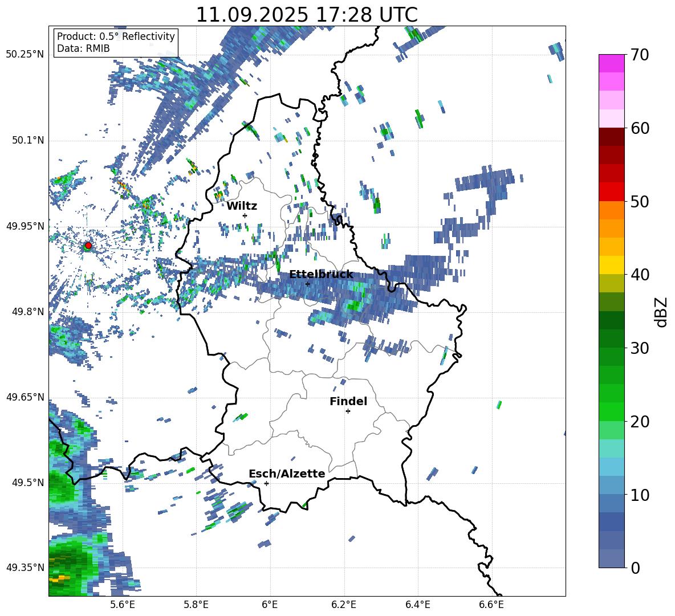
Task: Click the Ettelbruck station cross marker
Action: tap(307, 284)
